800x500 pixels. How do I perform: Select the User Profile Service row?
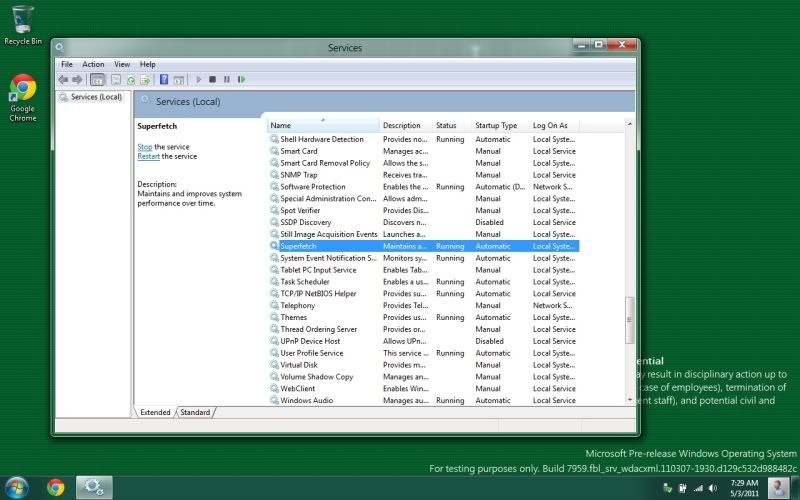click(423, 353)
